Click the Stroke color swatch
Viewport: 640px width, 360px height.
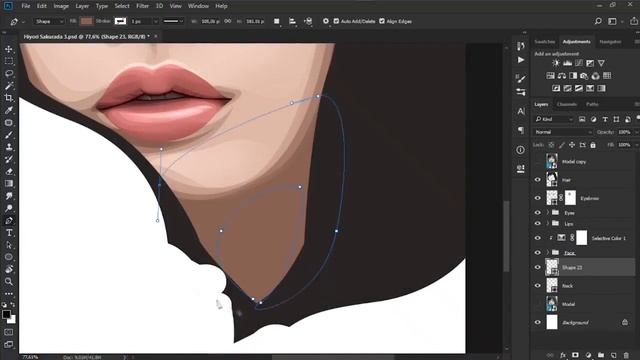point(120,21)
